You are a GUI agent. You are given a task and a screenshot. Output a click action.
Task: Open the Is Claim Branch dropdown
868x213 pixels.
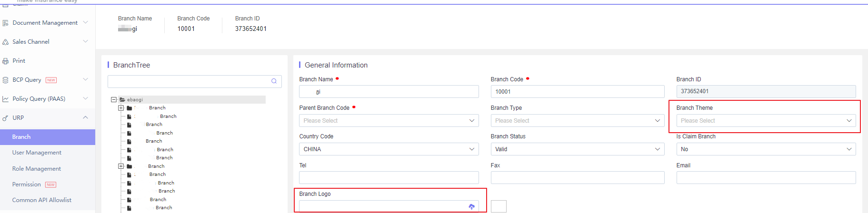766,149
